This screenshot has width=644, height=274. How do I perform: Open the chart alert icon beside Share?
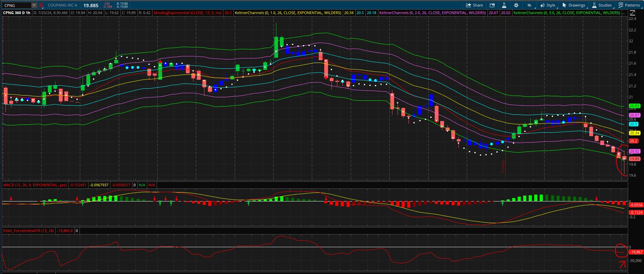492,5
